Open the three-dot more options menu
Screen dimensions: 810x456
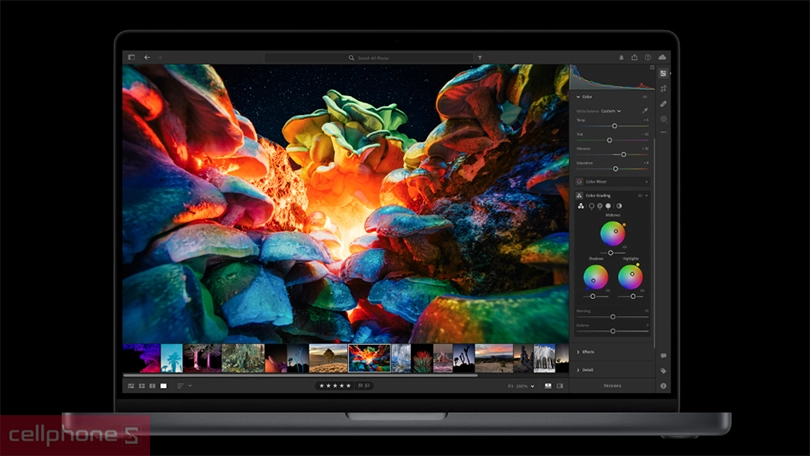(x=663, y=132)
